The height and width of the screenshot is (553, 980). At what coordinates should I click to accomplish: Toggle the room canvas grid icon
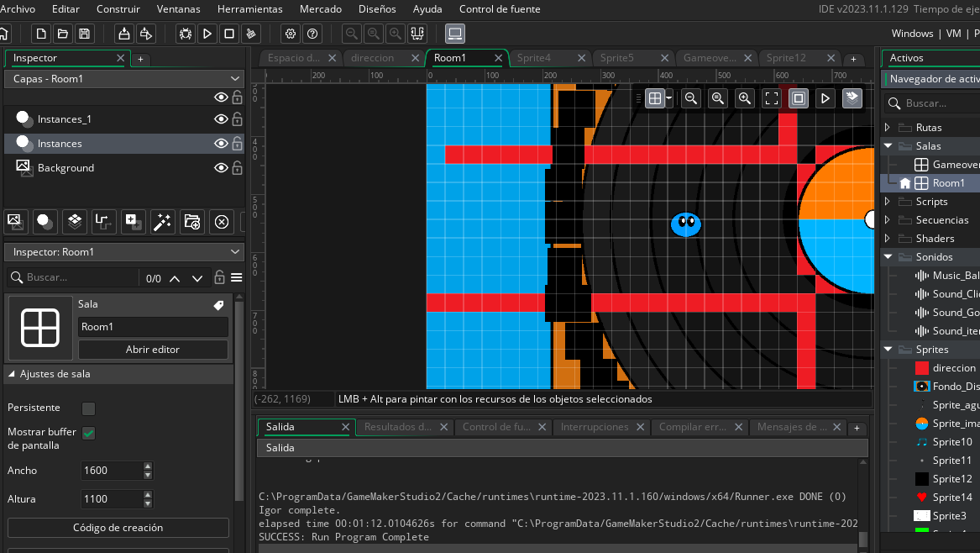point(655,98)
